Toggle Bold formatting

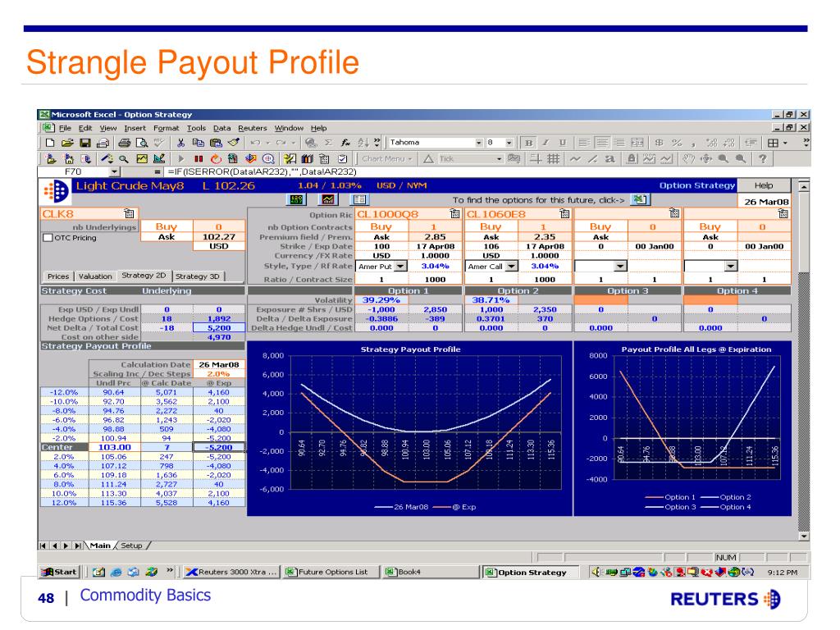point(529,143)
